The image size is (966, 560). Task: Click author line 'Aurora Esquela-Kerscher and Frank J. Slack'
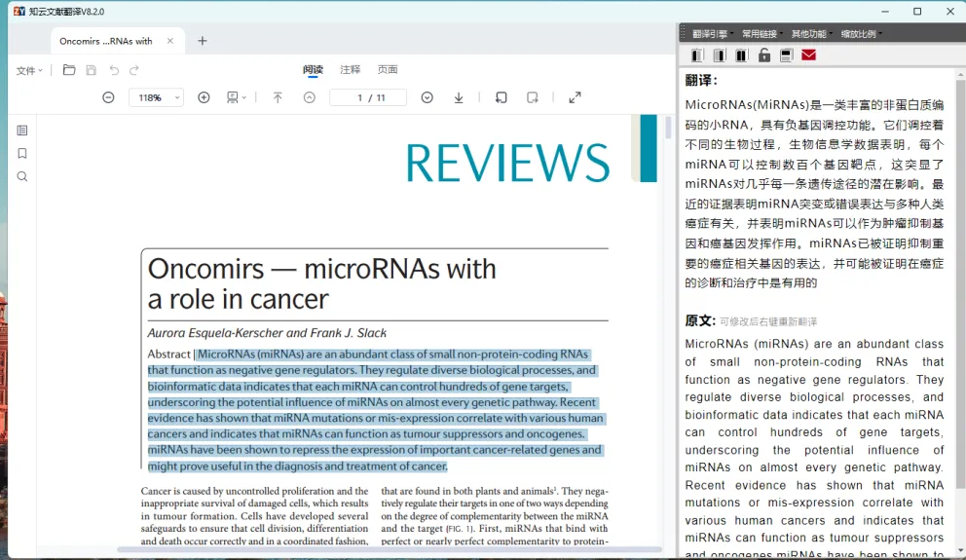coord(267,333)
